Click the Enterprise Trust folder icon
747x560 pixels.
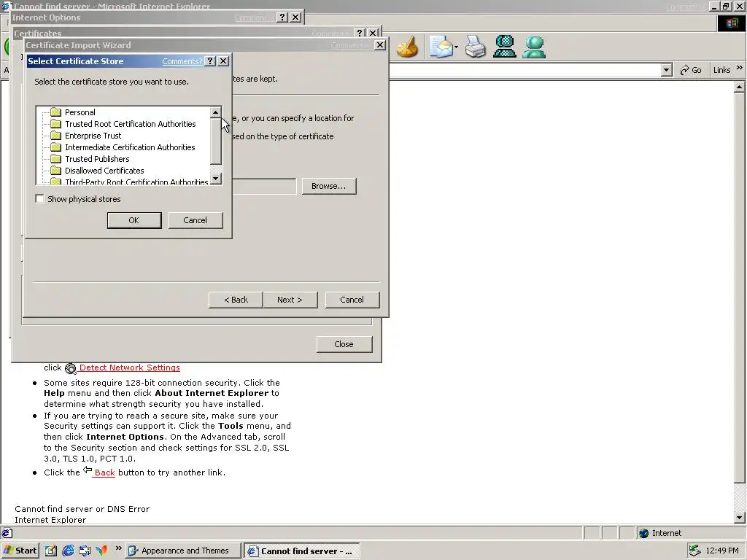(x=56, y=136)
